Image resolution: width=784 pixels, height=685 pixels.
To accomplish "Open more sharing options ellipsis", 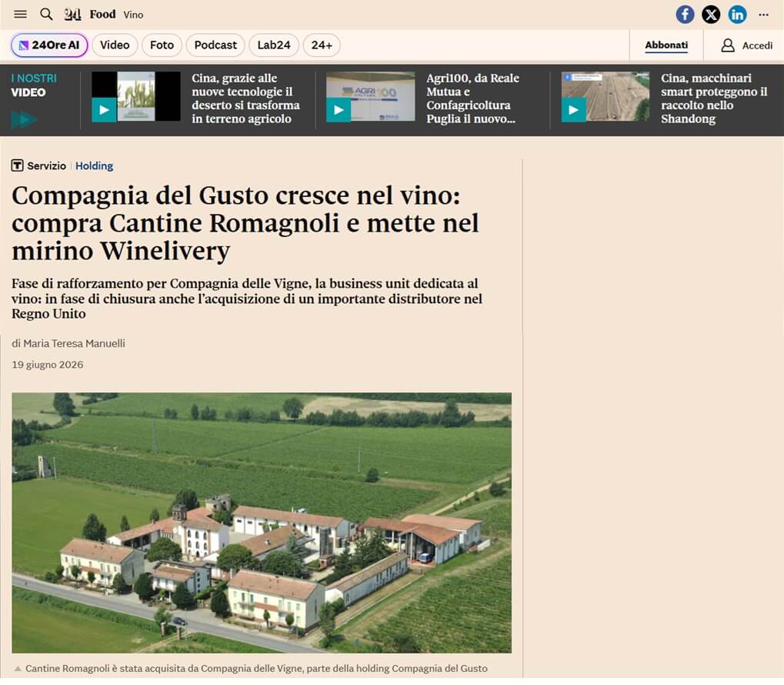I will [x=763, y=15].
